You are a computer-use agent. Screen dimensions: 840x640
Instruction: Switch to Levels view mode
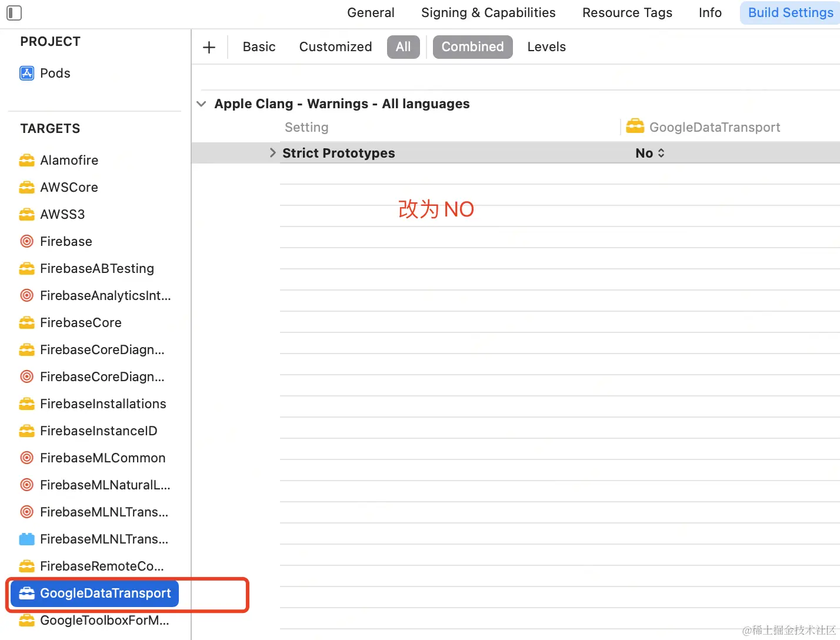[x=546, y=47]
